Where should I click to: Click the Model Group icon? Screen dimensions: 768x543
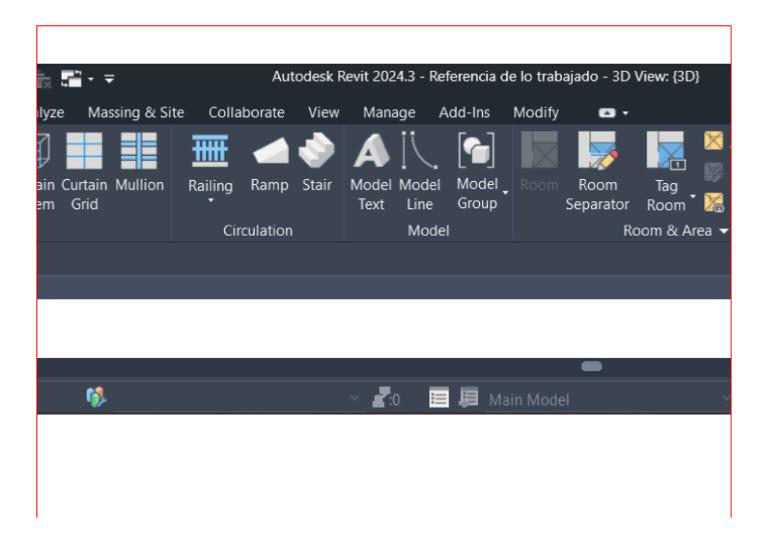pos(477,150)
